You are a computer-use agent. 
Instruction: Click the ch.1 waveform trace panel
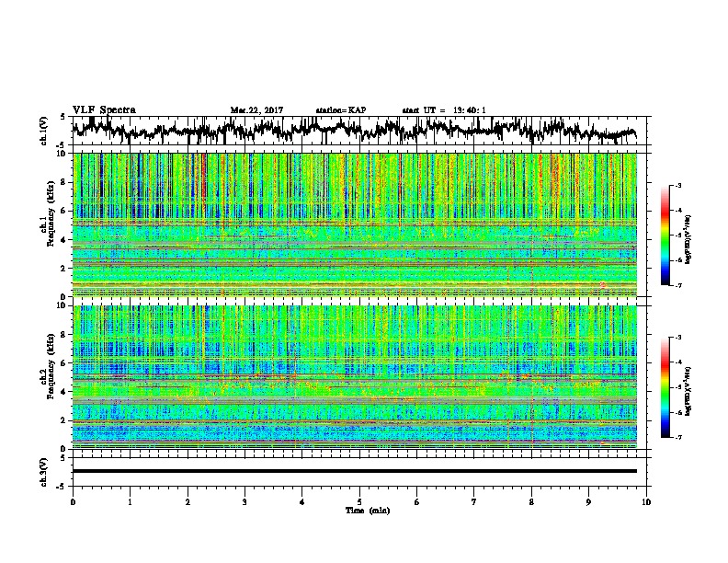pyautogui.click(x=359, y=131)
